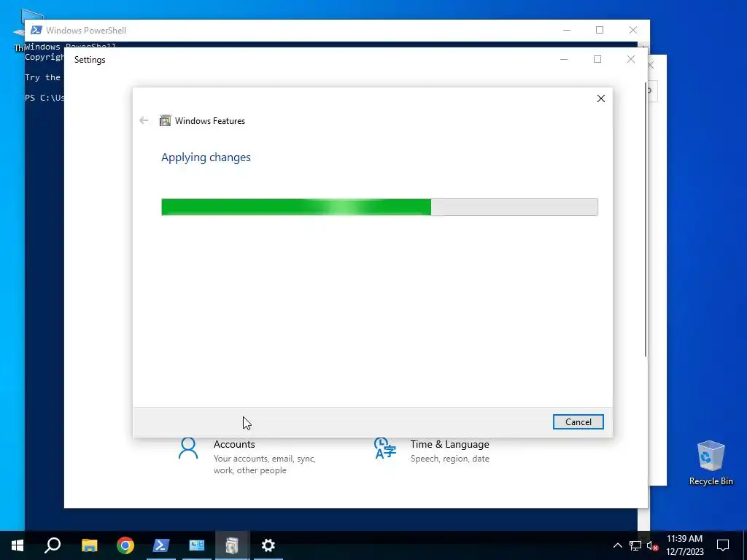Maximize the Windows PowerShell window
The width and height of the screenshot is (747, 560).
point(600,30)
